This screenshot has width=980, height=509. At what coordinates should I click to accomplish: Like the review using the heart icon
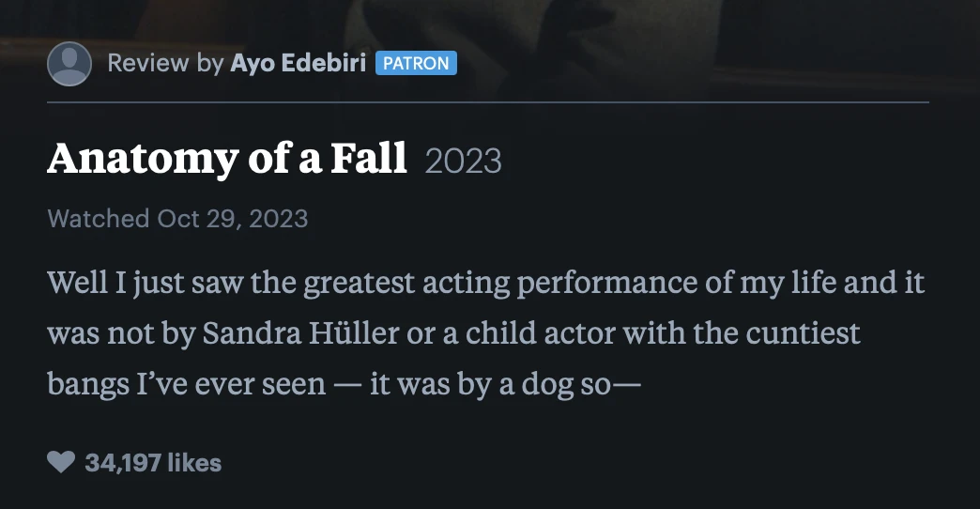pyautogui.click(x=61, y=462)
